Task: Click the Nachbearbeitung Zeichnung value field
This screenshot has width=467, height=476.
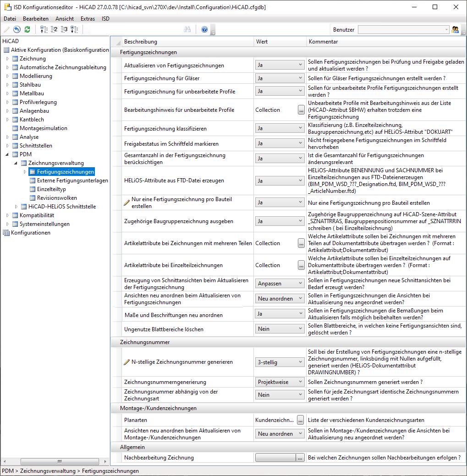Action: click(x=275, y=458)
